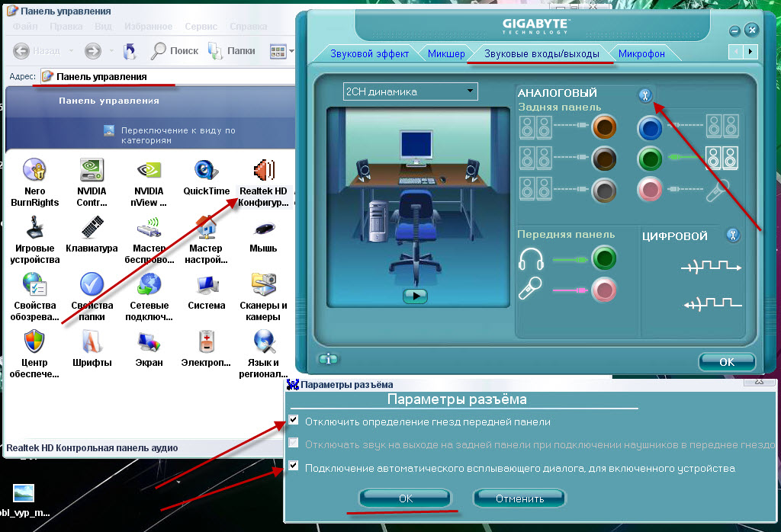Click front panel pink microphone jack

click(604, 290)
